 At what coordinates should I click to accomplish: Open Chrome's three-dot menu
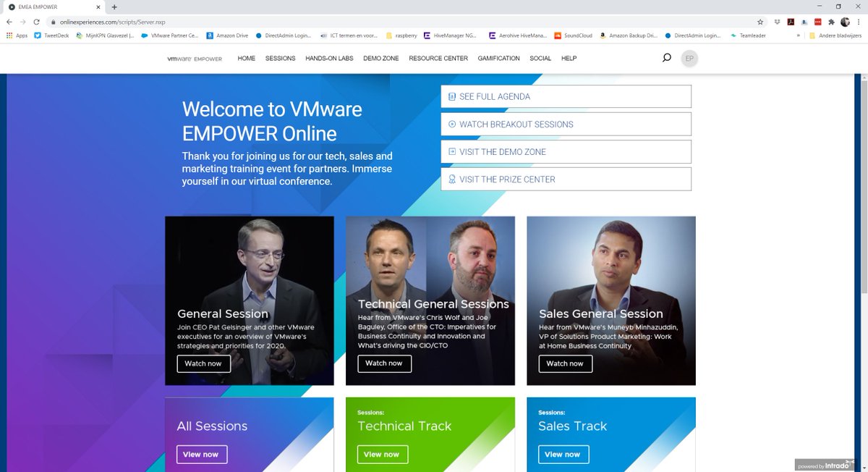[859, 22]
